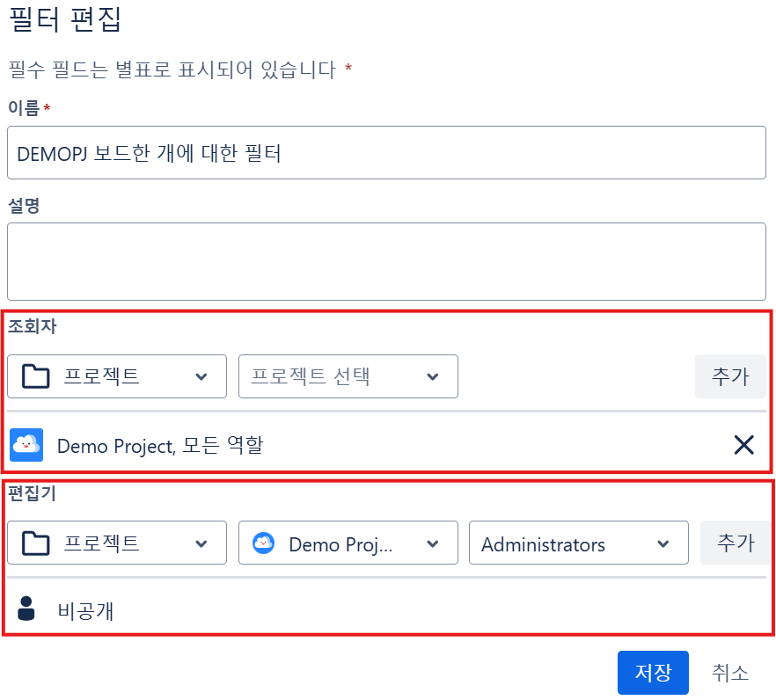Screen dimensions: 776x700
Task: Click the Demo Project cloud avatar icon
Action: (26, 445)
